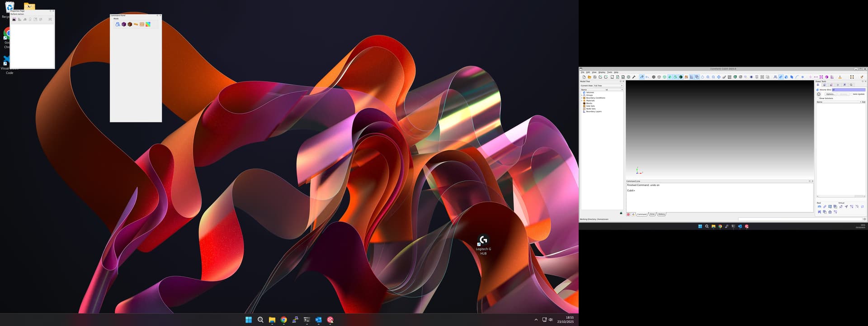Switch to the Error tab
The height and width of the screenshot is (326, 868).
pyautogui.click(x=652, y=214)
